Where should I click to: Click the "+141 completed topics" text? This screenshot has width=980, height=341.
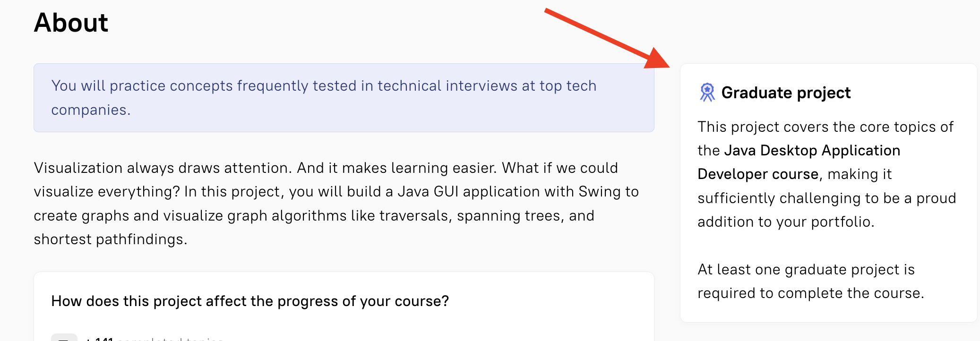coord(154,338)
